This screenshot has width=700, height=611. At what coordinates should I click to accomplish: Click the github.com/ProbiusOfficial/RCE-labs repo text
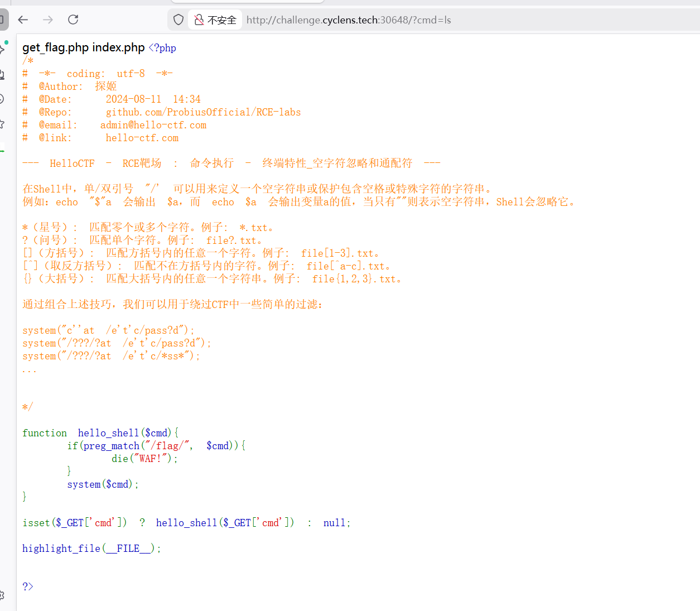click(x=204, y=112)
